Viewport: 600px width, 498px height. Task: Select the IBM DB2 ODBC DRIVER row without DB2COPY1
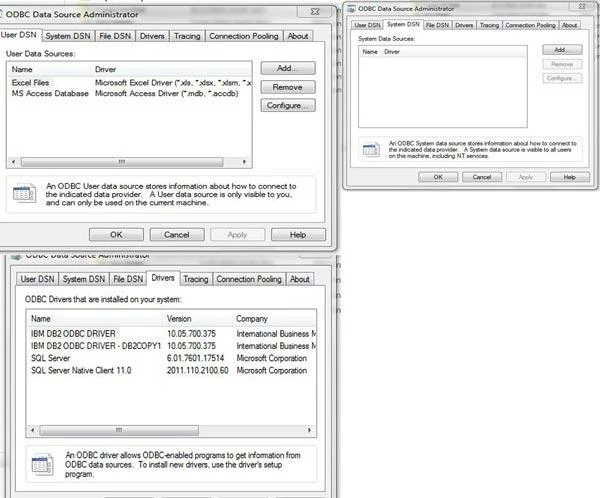point(171,334)
